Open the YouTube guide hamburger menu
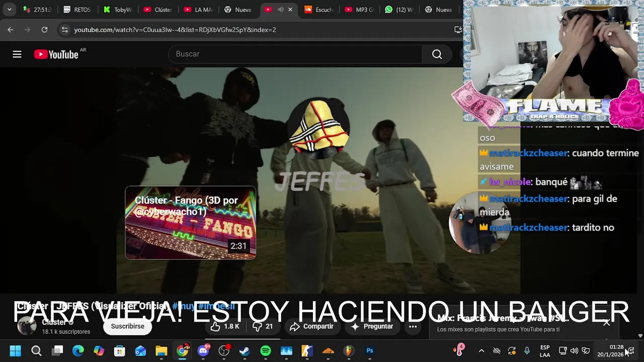 (x=17, y=54)
